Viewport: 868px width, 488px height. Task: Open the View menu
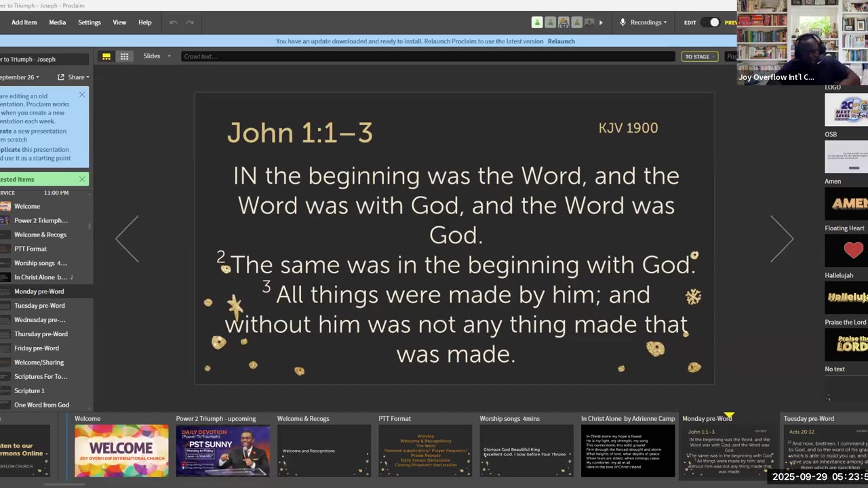[119, 22]
